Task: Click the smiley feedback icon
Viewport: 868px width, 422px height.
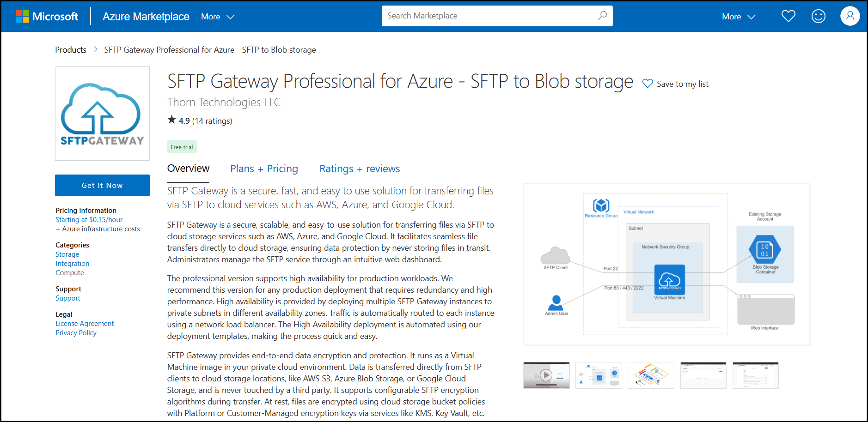Action: point(818,16)
